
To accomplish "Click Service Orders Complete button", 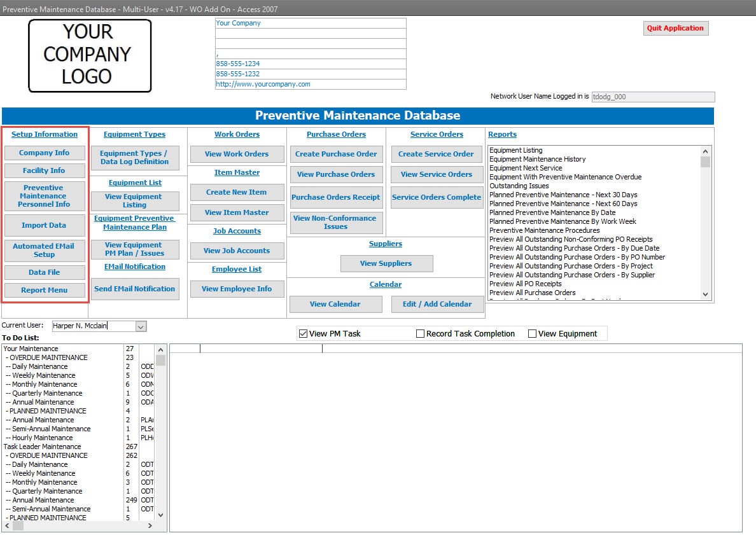I will tap(437, 198).
